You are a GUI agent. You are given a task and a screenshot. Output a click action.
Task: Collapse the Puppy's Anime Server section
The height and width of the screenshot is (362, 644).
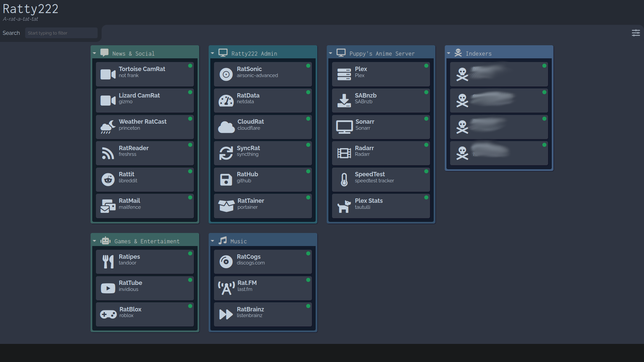pyautogui.click(x=332, y=54)
